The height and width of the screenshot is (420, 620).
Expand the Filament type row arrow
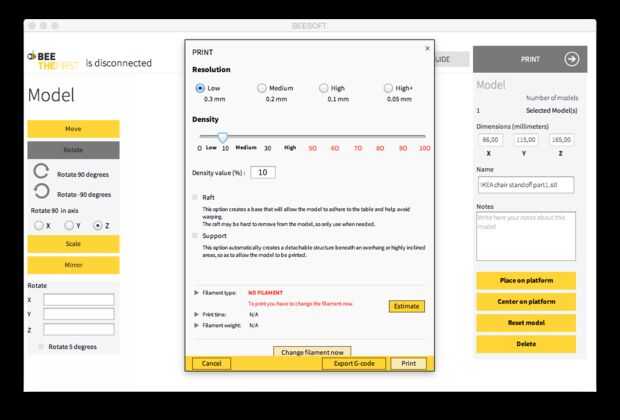(x=196, y=293)
